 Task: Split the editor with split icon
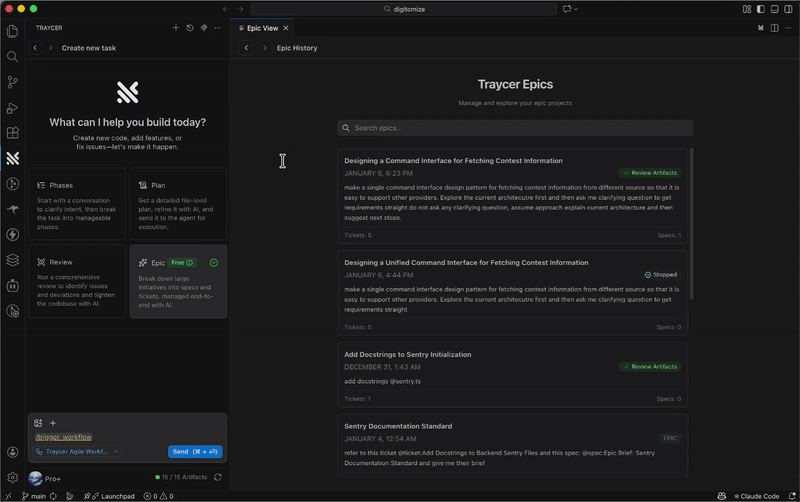tap(774, 28)
